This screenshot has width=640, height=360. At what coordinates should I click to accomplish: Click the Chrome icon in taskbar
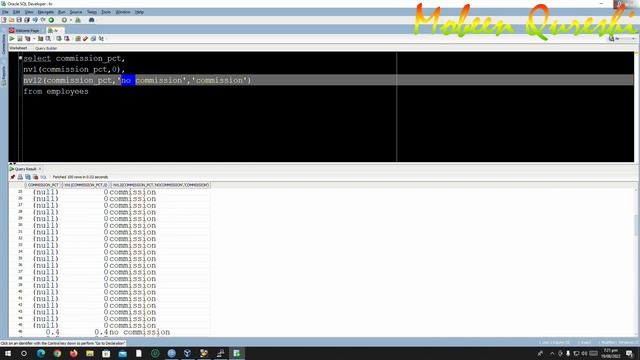(57, 353)
